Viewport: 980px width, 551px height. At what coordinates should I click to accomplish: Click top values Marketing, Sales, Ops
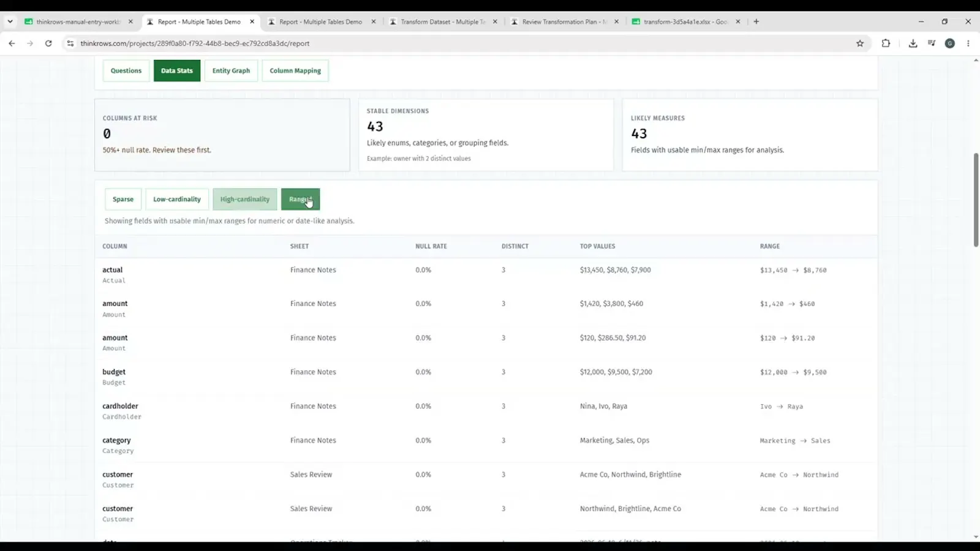[x=614, y=441]
